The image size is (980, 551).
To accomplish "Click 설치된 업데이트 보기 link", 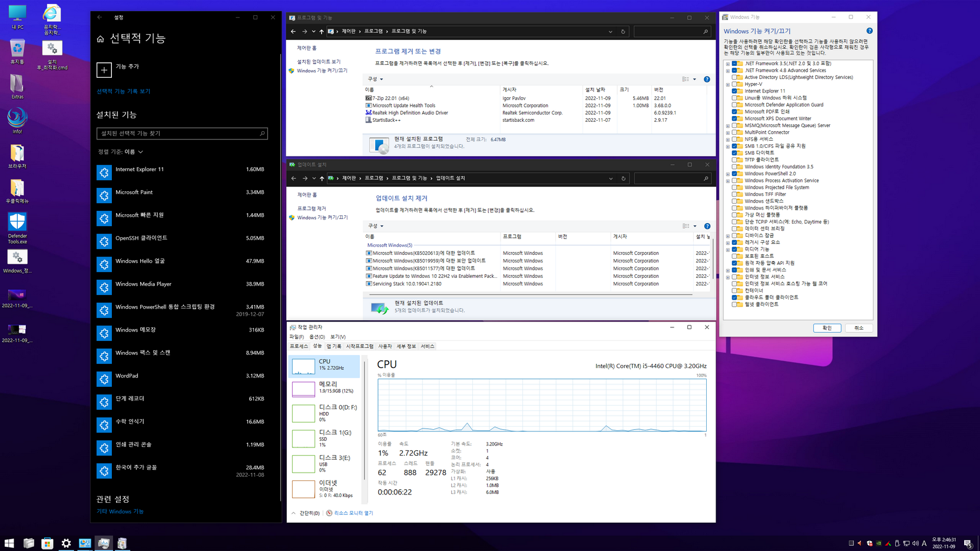I will pos(319,62).
